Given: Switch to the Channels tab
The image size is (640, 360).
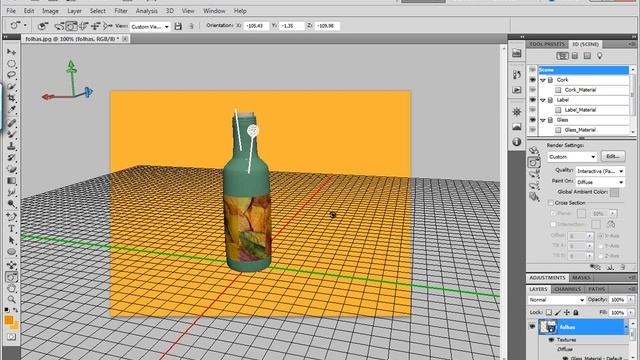Looking at the screenshot, I should 568,289.
